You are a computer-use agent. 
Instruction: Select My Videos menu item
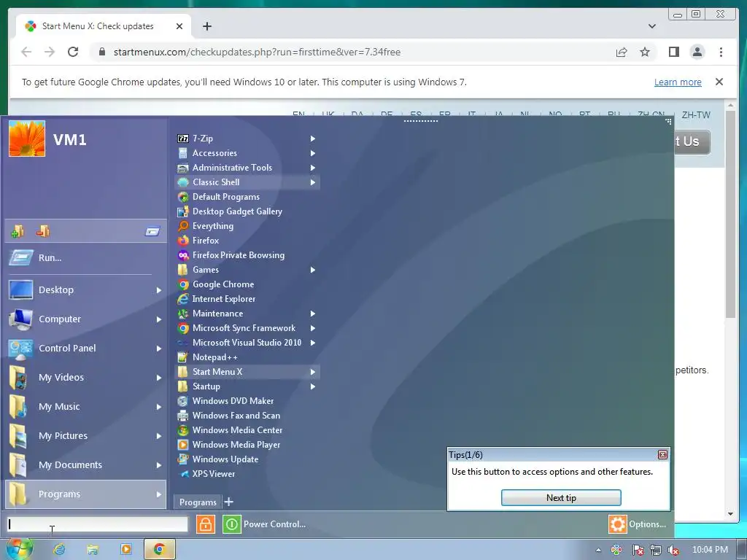coord(86,378)
